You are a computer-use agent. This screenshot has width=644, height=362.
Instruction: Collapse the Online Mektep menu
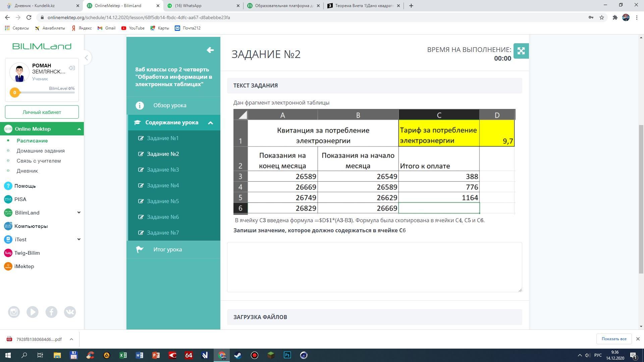79,129
